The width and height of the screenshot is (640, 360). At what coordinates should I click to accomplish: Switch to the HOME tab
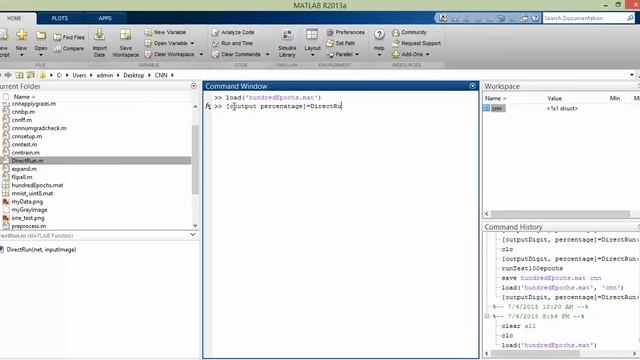(14, 18)
